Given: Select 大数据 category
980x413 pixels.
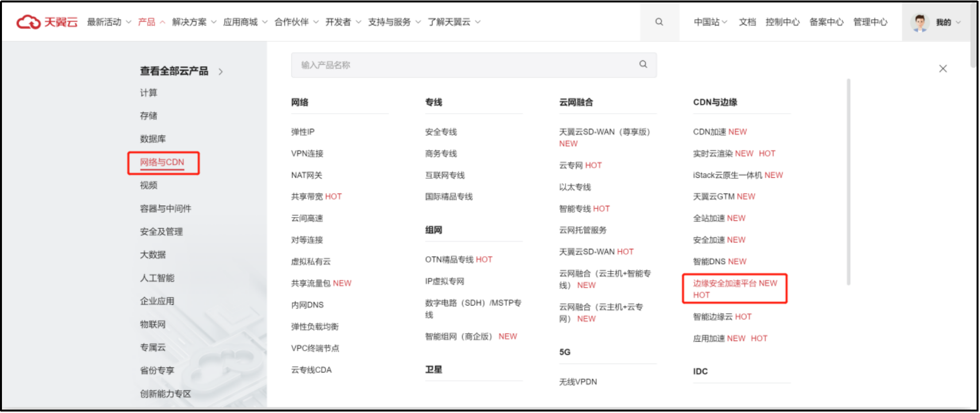Looking at the screenshot, I should [153, 255].
